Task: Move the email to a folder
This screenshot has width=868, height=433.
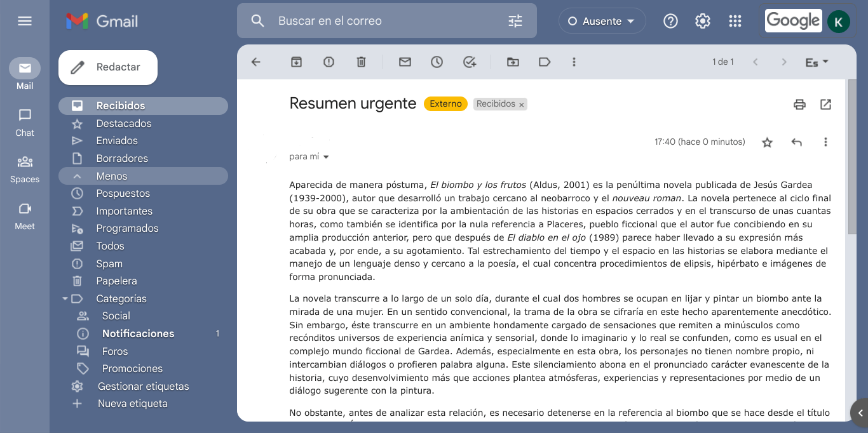Action: click(513, 62)
